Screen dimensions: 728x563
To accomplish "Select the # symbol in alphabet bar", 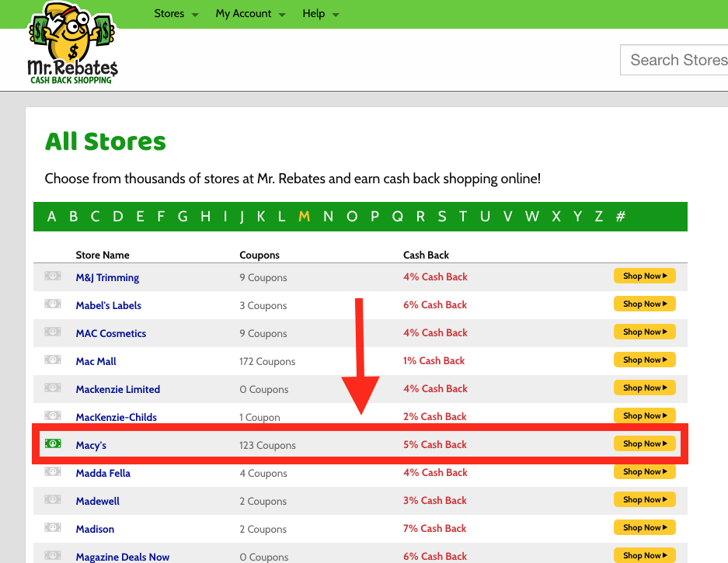I will 620,217.
